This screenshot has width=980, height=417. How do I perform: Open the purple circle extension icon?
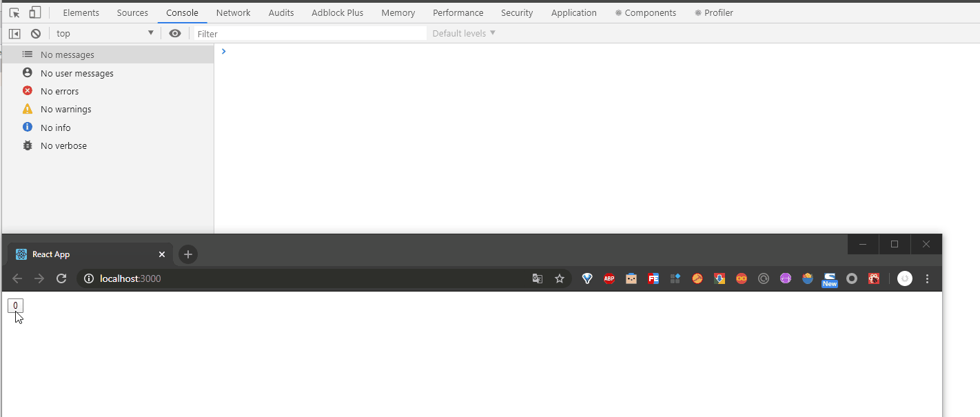point(786,278)
